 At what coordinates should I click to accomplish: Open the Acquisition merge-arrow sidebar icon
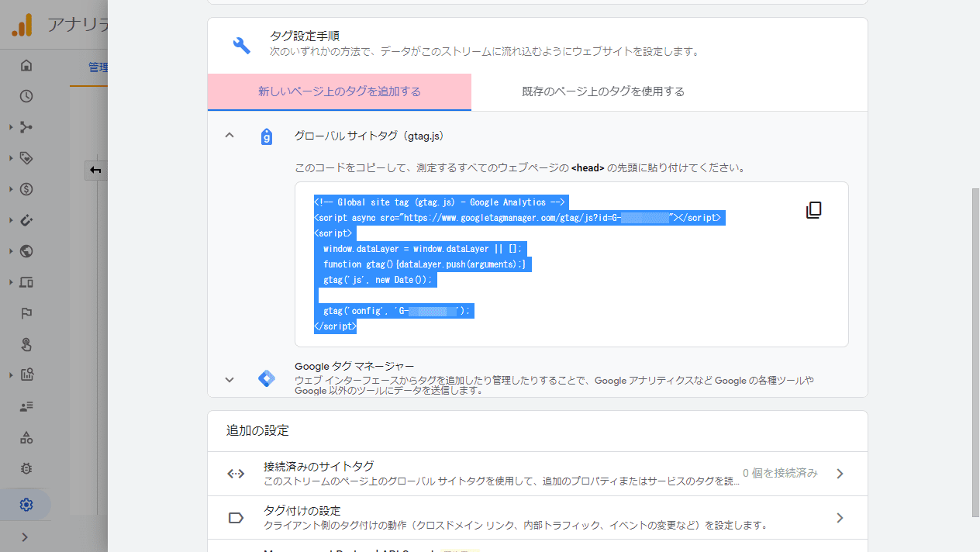(x=26, y=127)
